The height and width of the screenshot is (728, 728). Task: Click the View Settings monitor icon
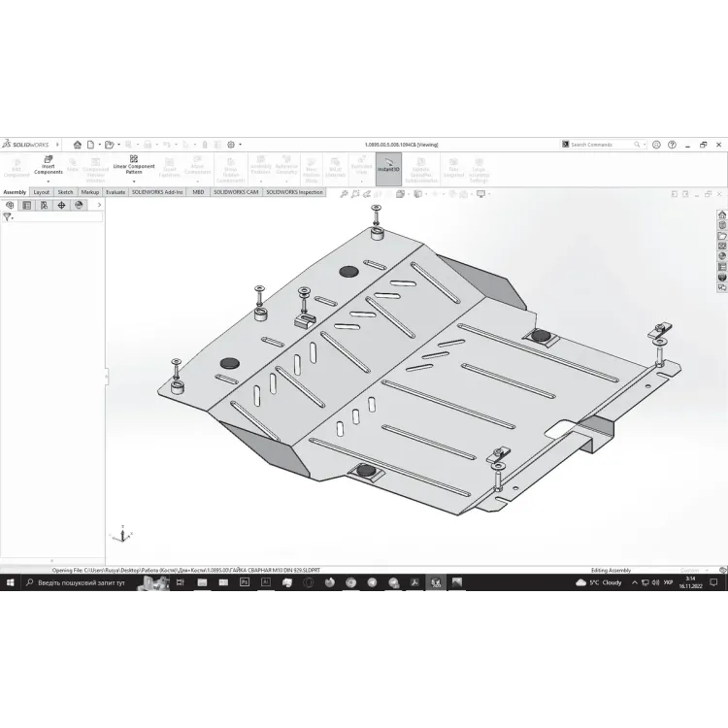(x=481, y=194)
